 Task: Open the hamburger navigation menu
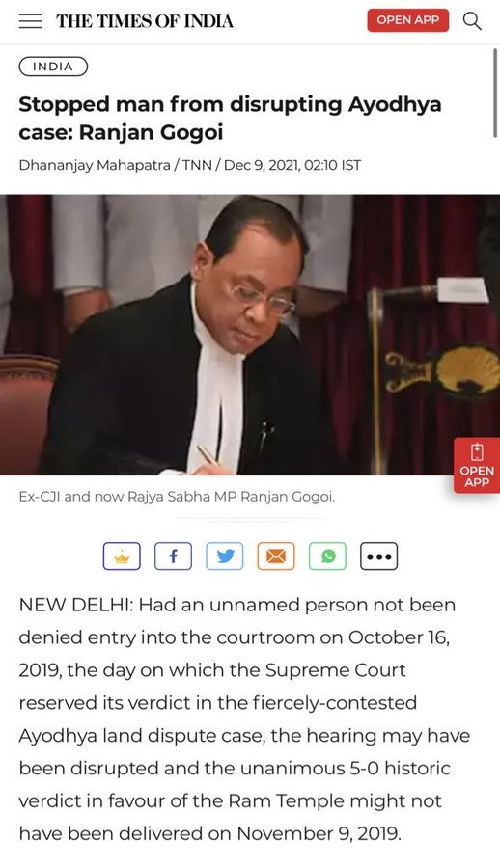31,21
